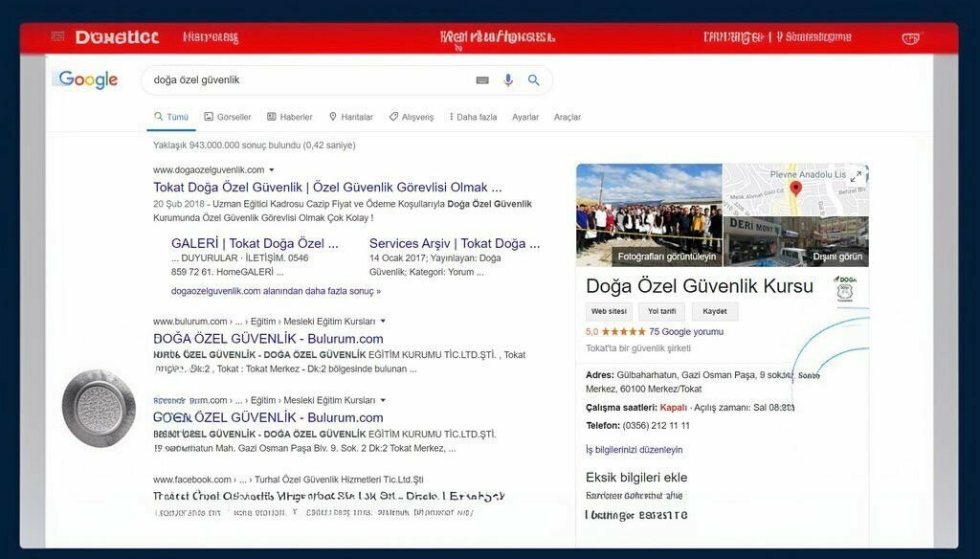The height and width of the screenshot is (559, 980).
Task: Click the Eksik bilgileri ekle heading
Action: [636, 477]
